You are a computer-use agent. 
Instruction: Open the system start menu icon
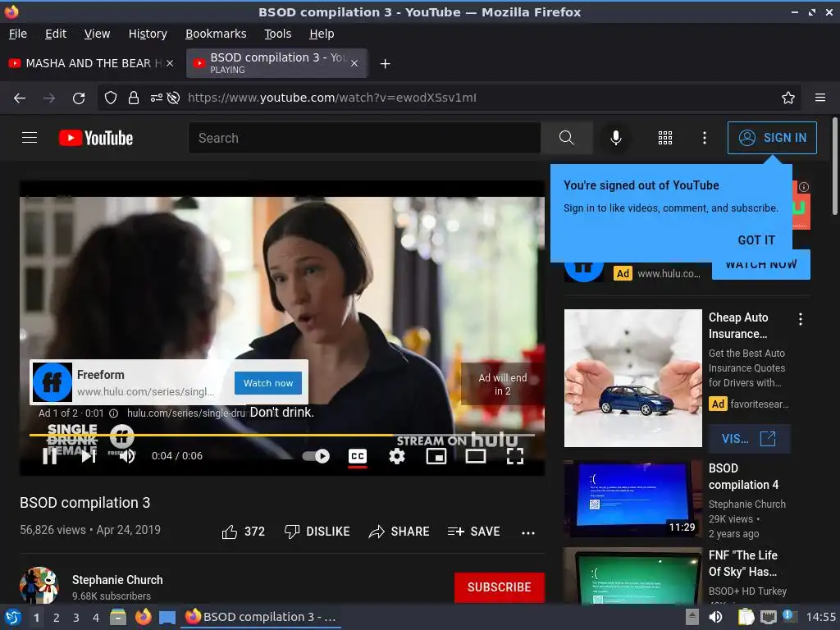pos(12,617)
